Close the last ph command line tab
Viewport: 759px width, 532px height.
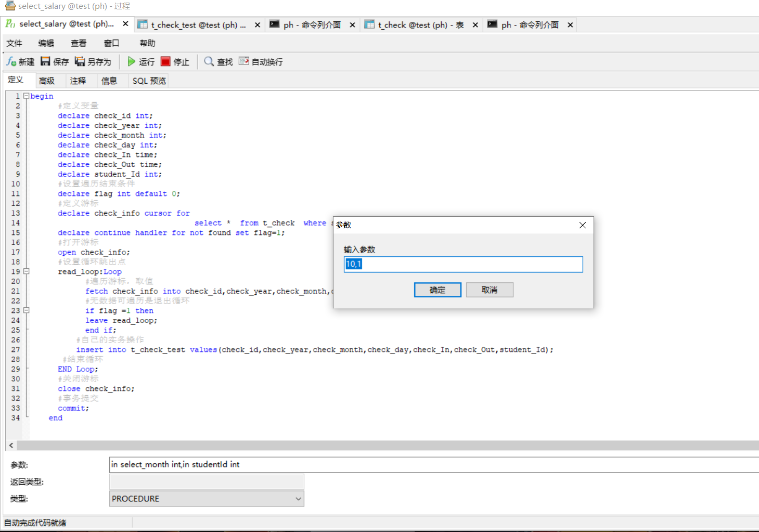click(571, 25)
